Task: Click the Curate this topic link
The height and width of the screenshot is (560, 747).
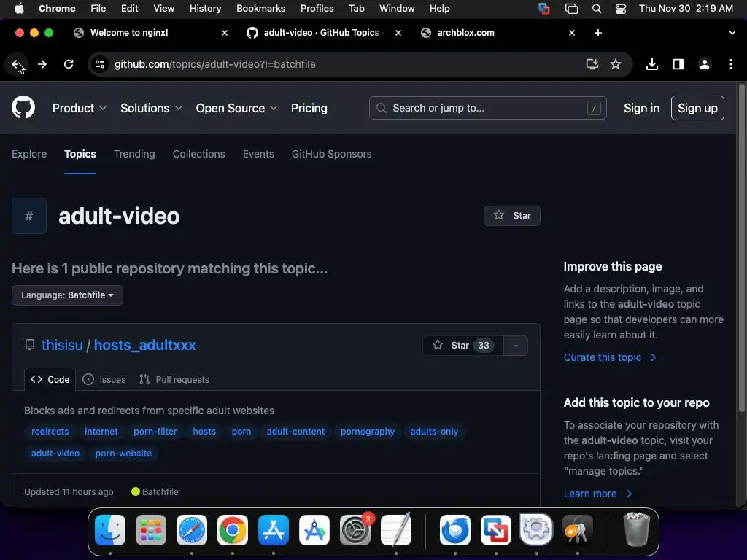Action: pos(610,357)
